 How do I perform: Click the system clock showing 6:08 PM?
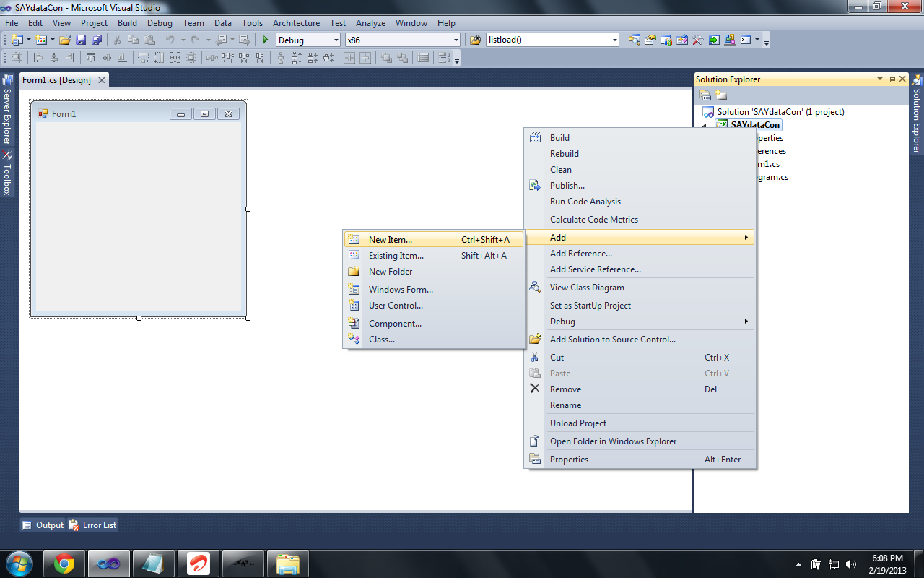[887, 558]
